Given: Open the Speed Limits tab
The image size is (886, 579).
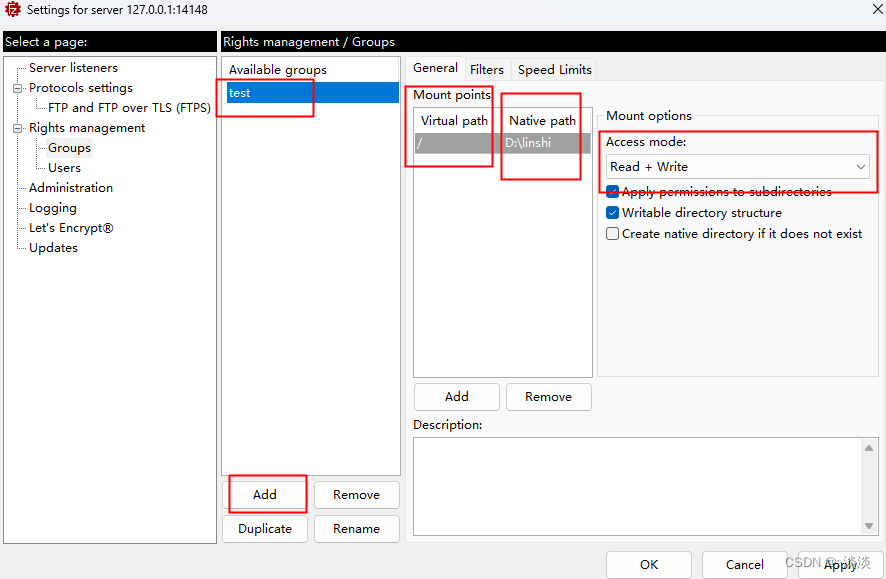Looking at the screenshot, I should pos(554,69).
